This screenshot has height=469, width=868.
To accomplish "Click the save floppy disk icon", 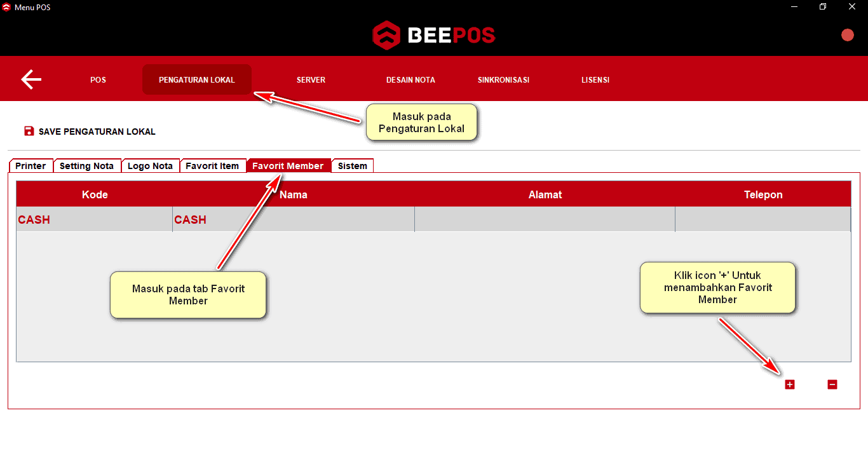I will [29, 131].
